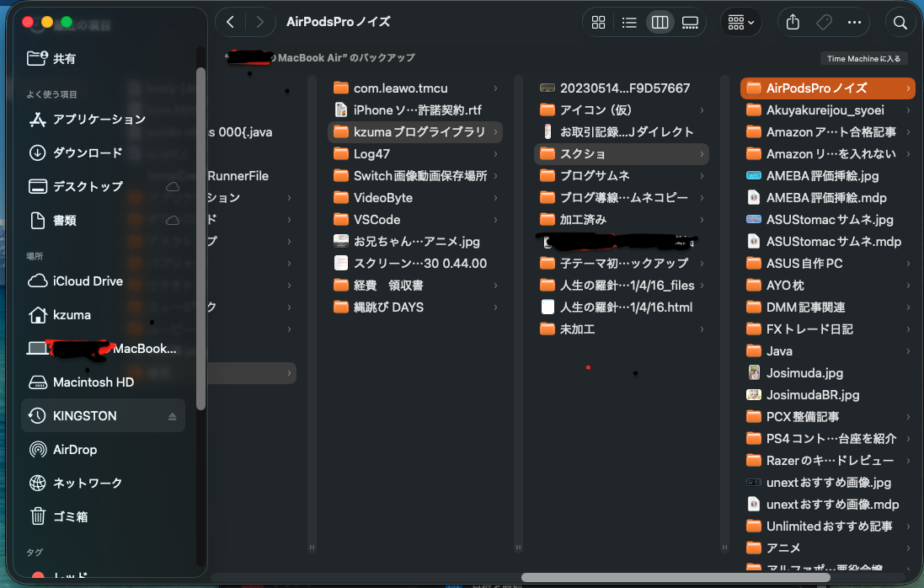This screenshot has height=588, width=924.
Task: Switch to icon view in toolbar
Action: tap(599, 23)
